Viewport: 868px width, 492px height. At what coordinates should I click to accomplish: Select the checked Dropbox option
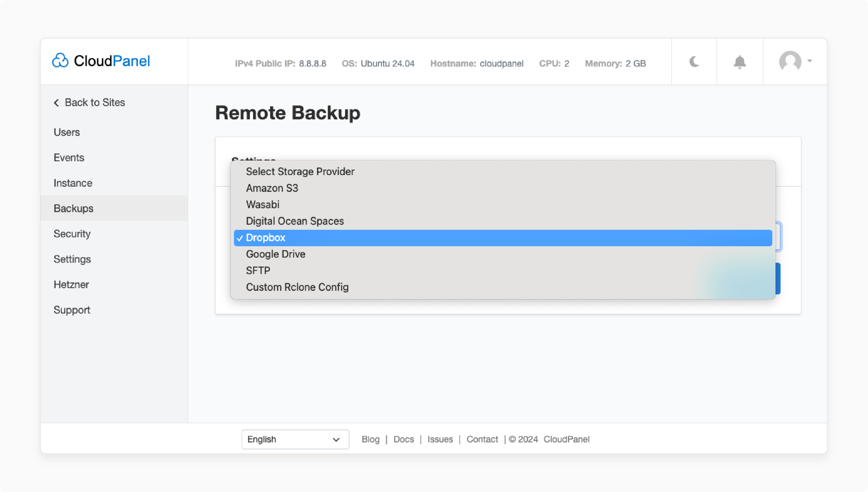[503, 238]
